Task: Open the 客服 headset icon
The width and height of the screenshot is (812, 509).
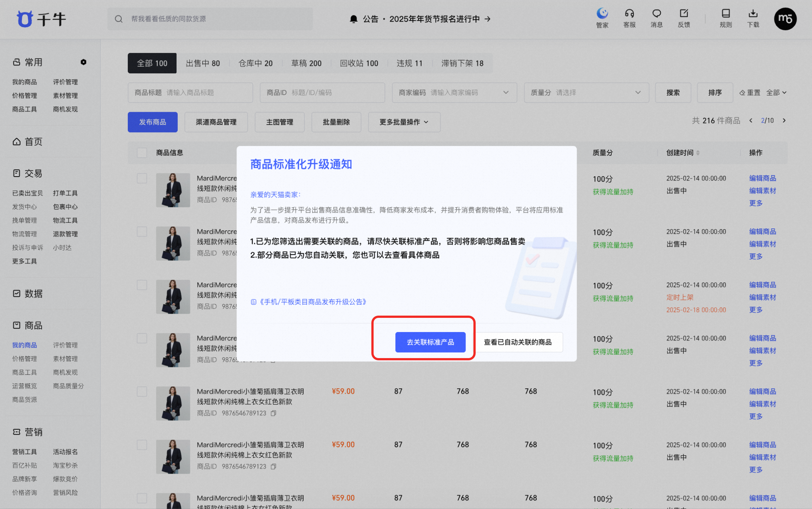Action: click(x=629, y=14)
